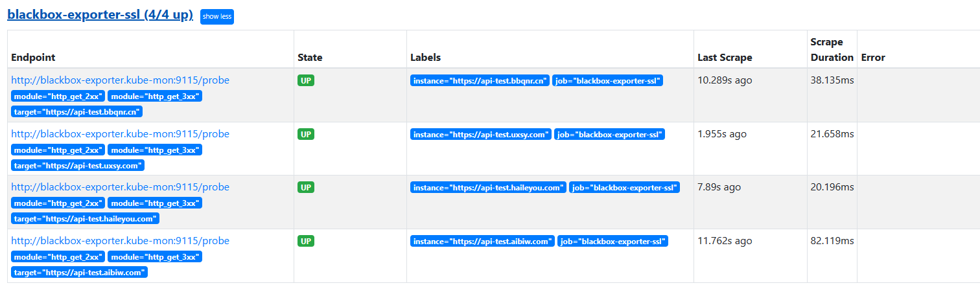Image resolution: width=980 pixels, height=294 pixels.
Task: Click the UP state badge for uxsy.com
Action: point(306,134)
